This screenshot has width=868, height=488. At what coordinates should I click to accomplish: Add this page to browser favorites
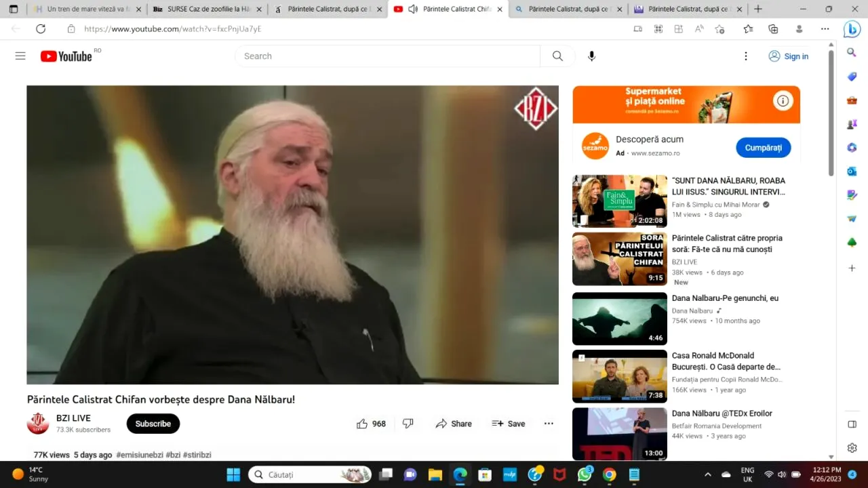point(719,29)
